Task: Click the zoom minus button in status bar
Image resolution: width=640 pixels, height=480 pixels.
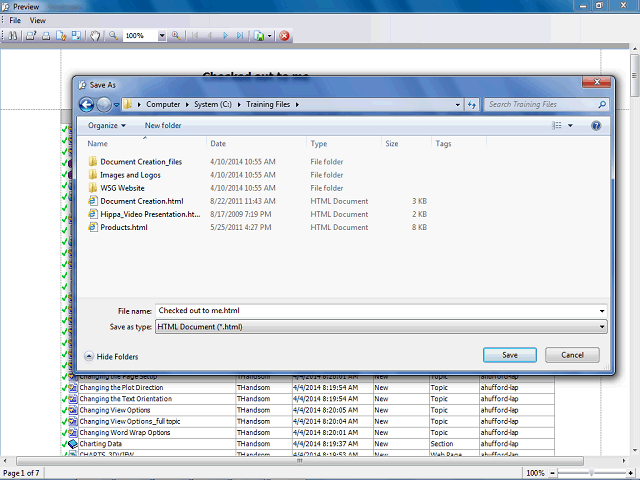Action: (552, 473)
